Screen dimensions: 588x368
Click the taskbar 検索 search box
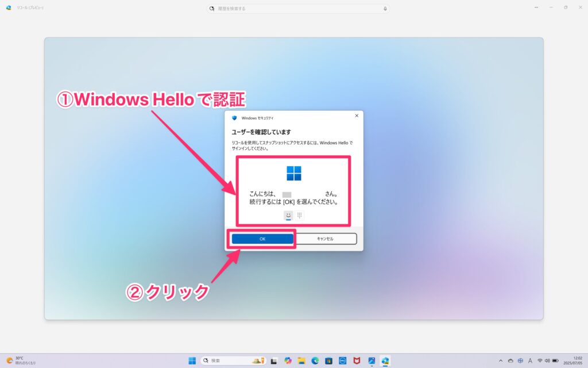pos(233,361)
